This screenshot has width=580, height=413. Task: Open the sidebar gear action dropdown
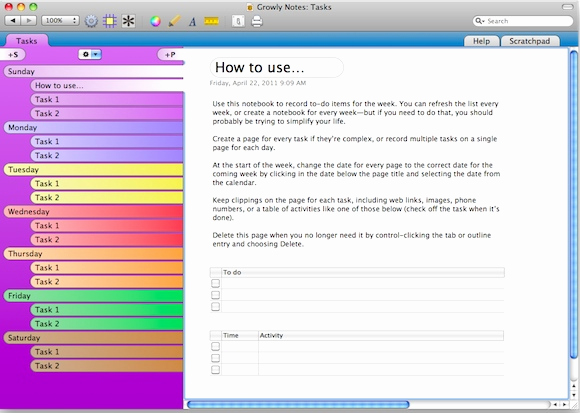click(x=90, y=54)
